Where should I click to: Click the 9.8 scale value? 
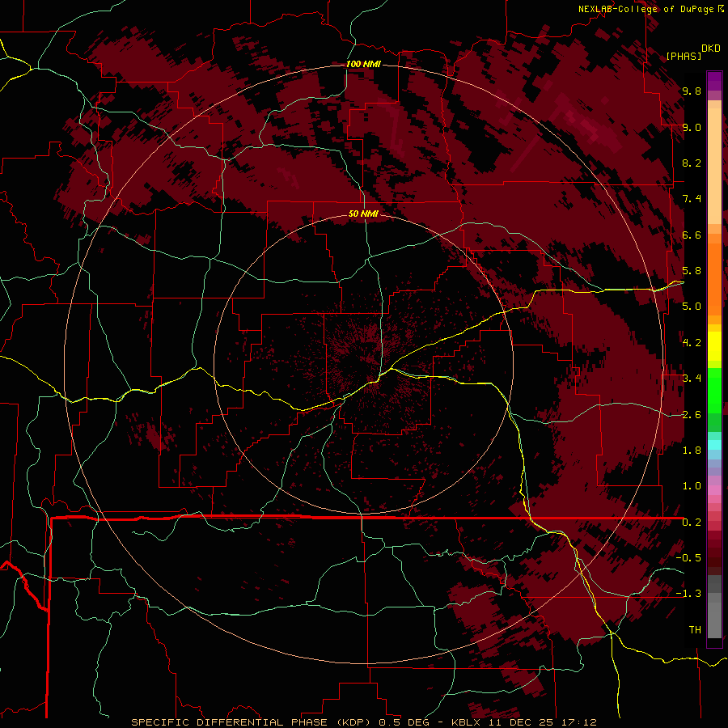[x=692, y=91]
